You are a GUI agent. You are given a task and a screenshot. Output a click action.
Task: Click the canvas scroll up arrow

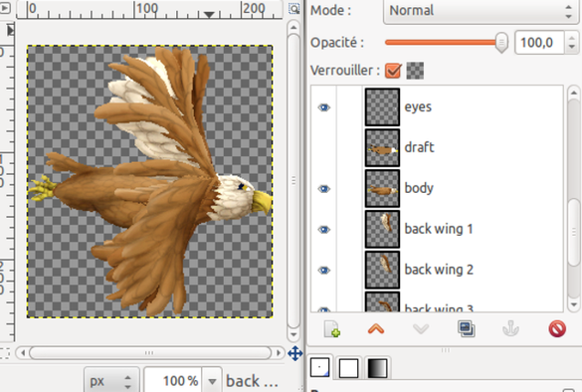[x=293, y=27]
